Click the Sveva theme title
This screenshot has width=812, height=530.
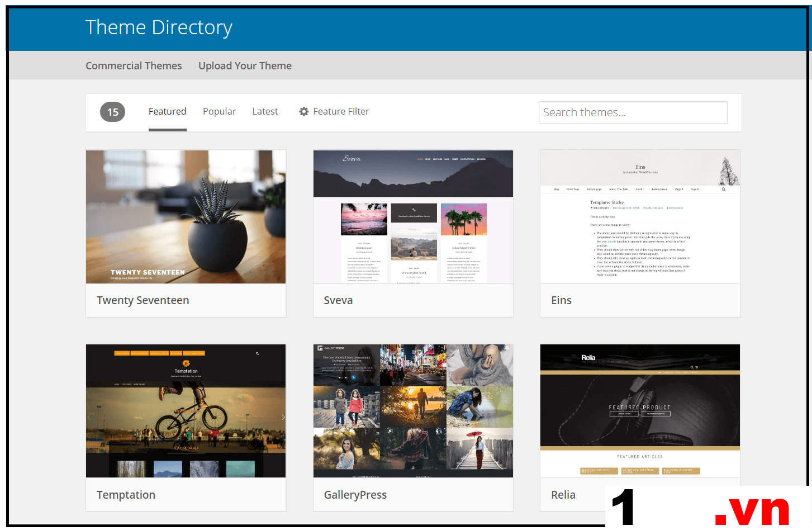coord(338,301)
